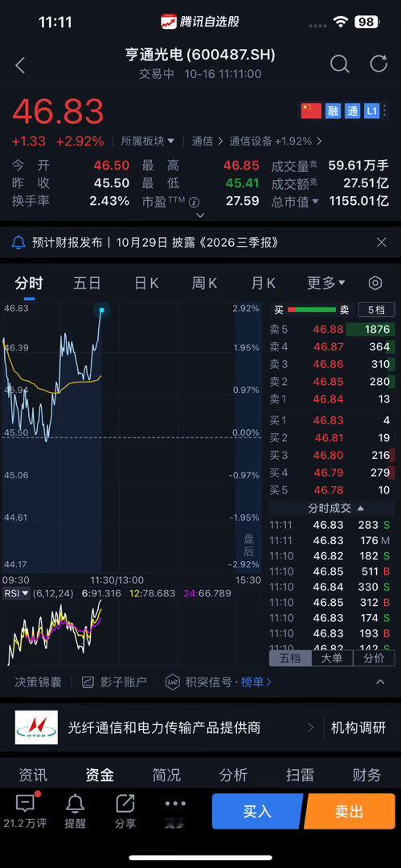Open the 资金 capital flow tab

100,775
